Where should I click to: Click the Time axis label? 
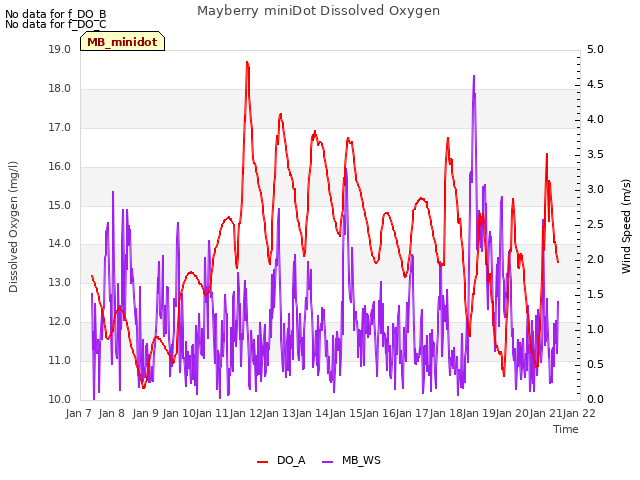tap(566, 429)
